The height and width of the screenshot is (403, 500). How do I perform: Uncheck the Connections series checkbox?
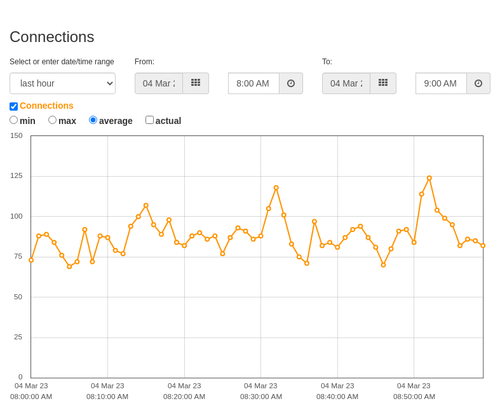(14, 106)
